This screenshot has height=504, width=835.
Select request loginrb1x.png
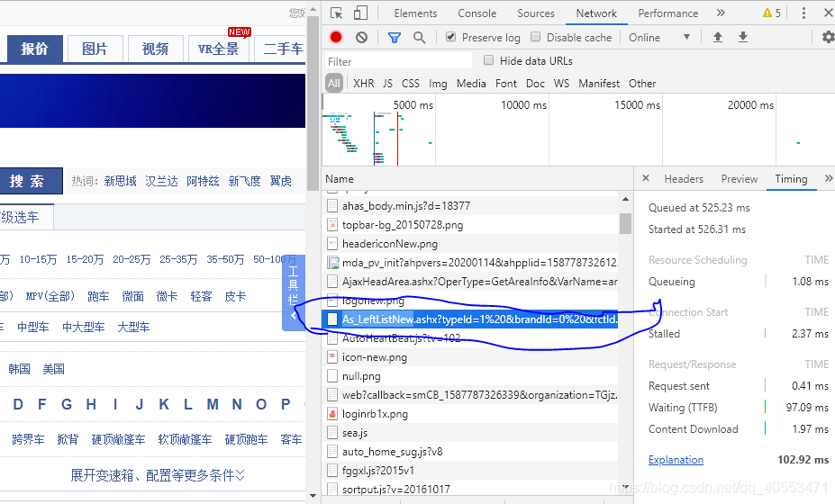pyautogui.click(x=470, y=413)
